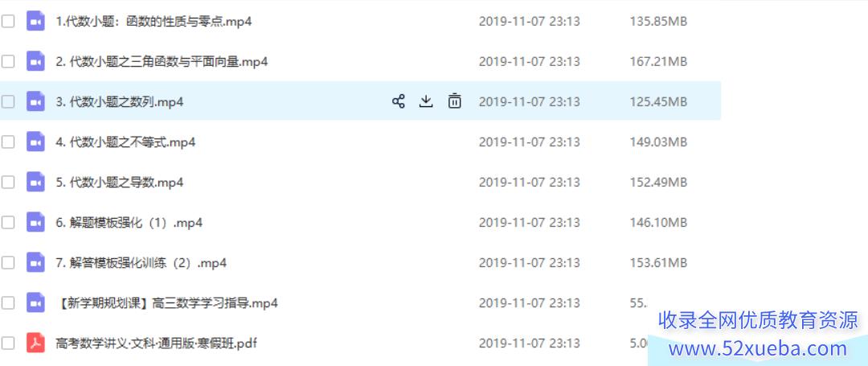This screenshot has height=366, width=868.
Task: Tick the checkbox for 7. 解答模板强化训练（2）.mp4
Action: click(x=8, y=263)
